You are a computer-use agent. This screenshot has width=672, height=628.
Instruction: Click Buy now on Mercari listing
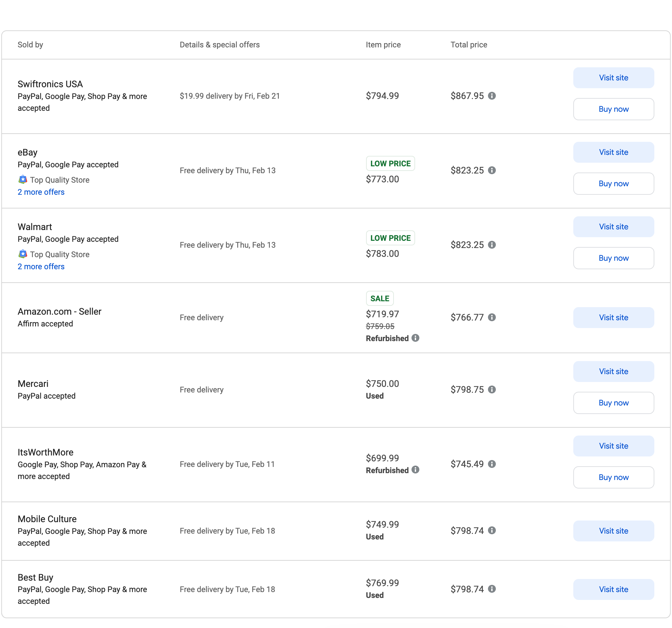614,403
